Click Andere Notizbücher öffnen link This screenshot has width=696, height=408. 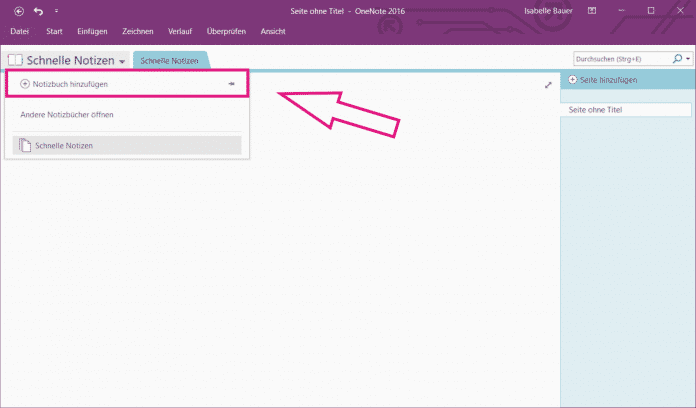tap(67, 115)
